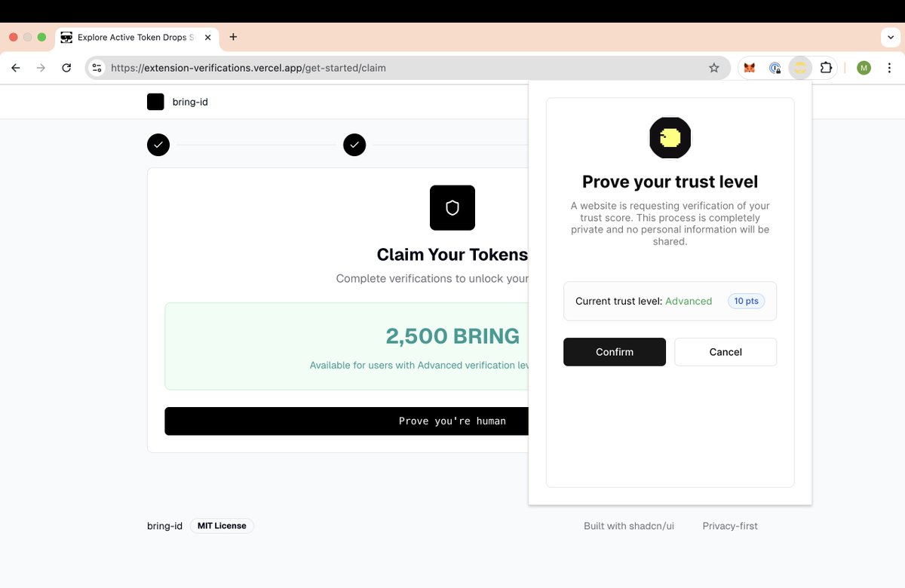Click the footer bring-id text
This screenshot has width=905, height=588.
pyautogui.click(x=164, y=526)
